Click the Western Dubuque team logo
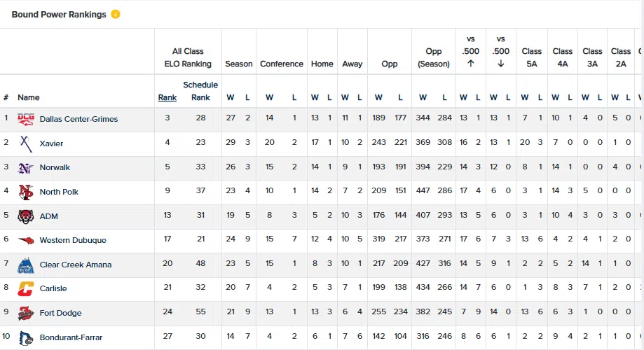 pos(26,241)
